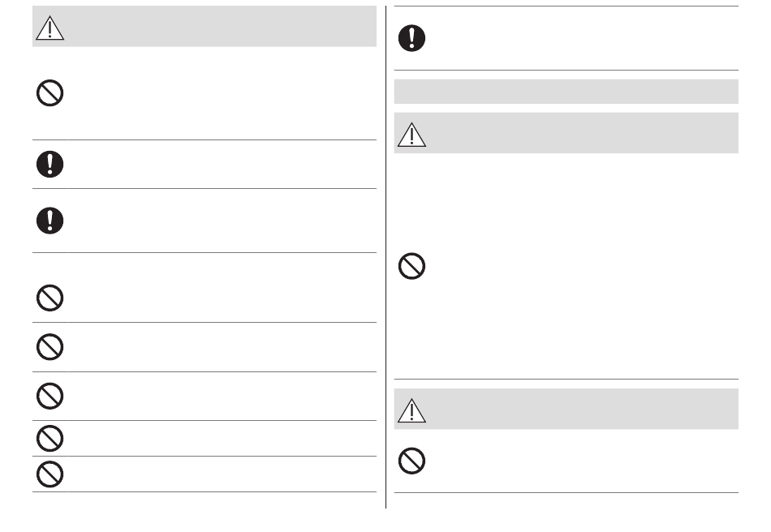The height and width of the screenshot is (532, 771).
Task: Click the fourth prohibition icon in left column
Action: click(50, 396)
